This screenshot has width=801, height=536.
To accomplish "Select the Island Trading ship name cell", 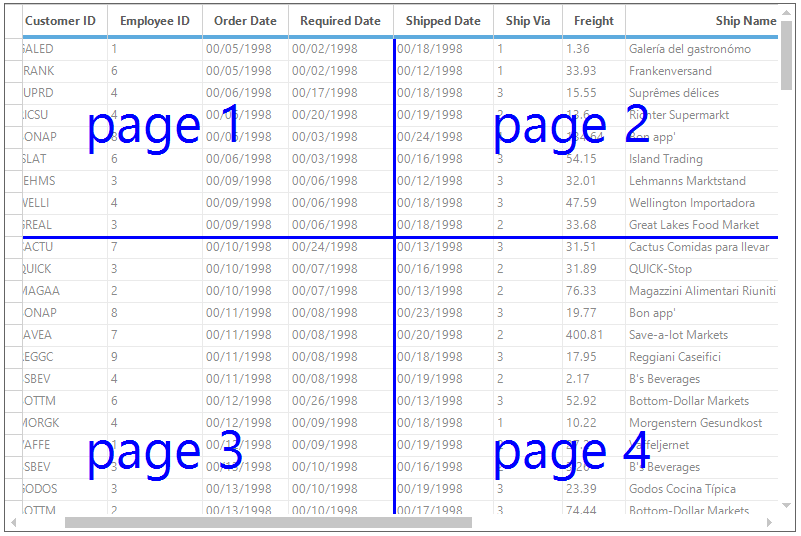I will [701, 159].
